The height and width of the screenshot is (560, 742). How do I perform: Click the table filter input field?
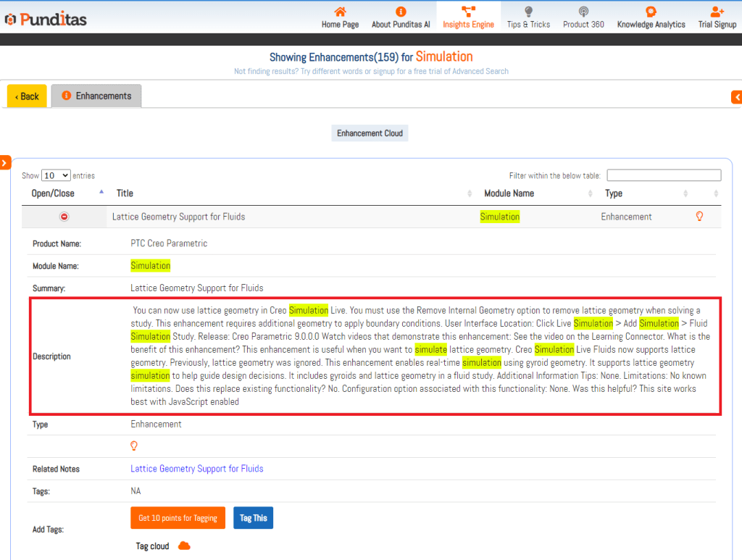pyautogui.click(x=664, y=175)
